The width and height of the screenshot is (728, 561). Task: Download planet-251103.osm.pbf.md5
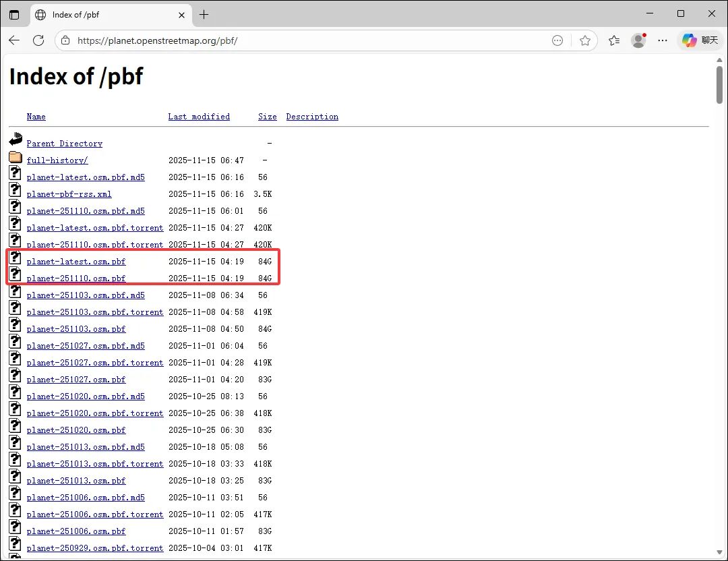pos(86,295)
